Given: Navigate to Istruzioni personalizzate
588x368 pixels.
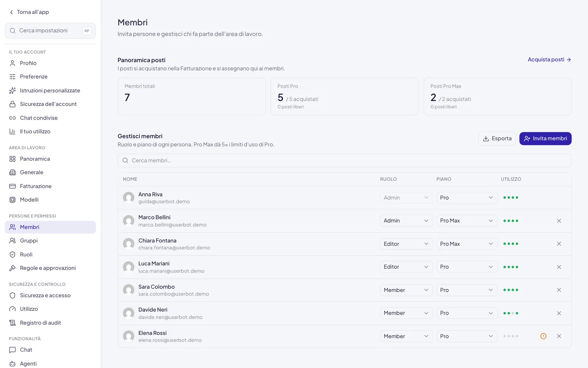Looking at the screenshot, I should tap(50, 91).
